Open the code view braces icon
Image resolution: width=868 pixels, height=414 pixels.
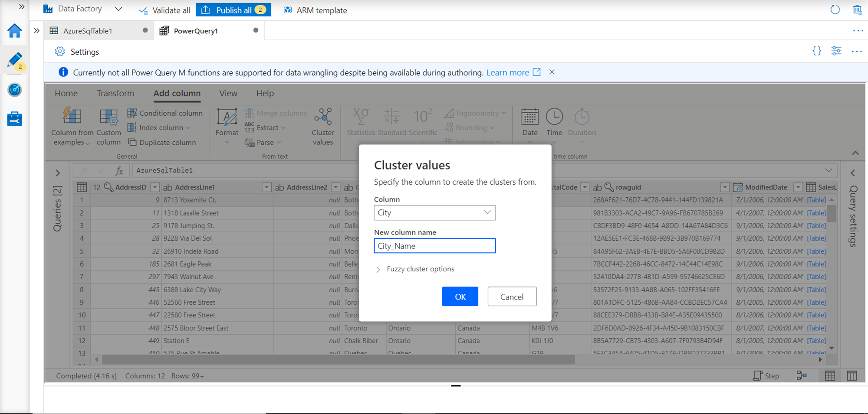coord(817,51)
